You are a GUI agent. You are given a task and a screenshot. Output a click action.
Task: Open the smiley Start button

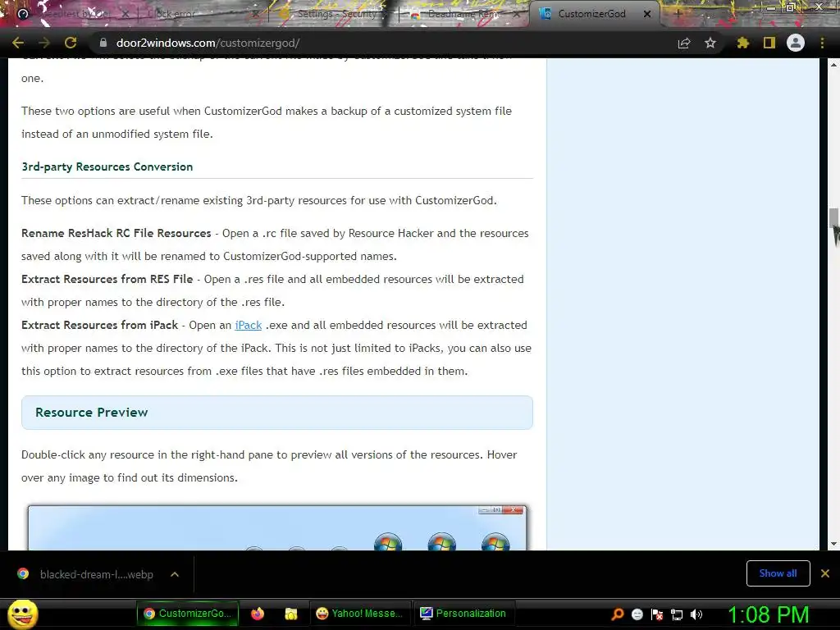[22, 614]
